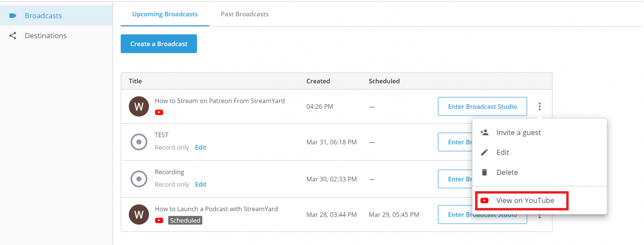Click the W avatar for Patreon broadcast
Viewport: 644px width, 245px height.
[138, 106]
